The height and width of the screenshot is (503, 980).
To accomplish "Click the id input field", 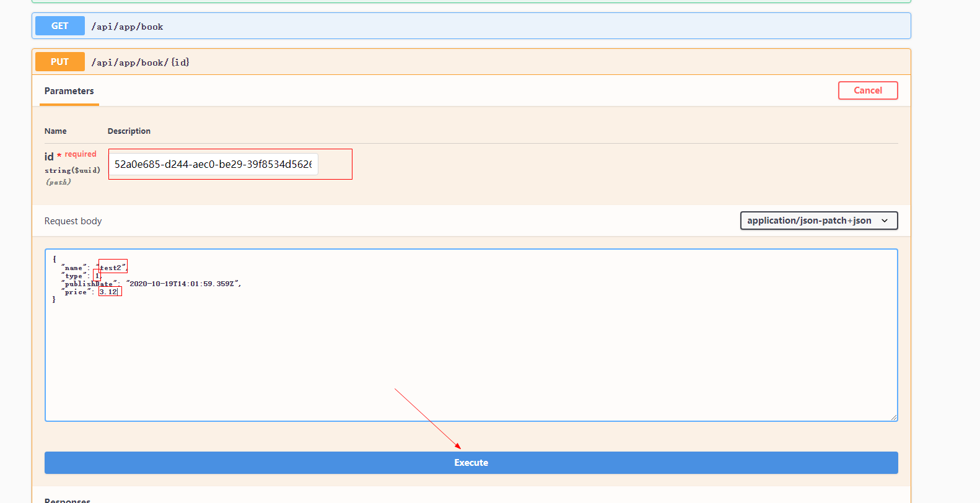I will pyautogui.click(x=213, y=164).
